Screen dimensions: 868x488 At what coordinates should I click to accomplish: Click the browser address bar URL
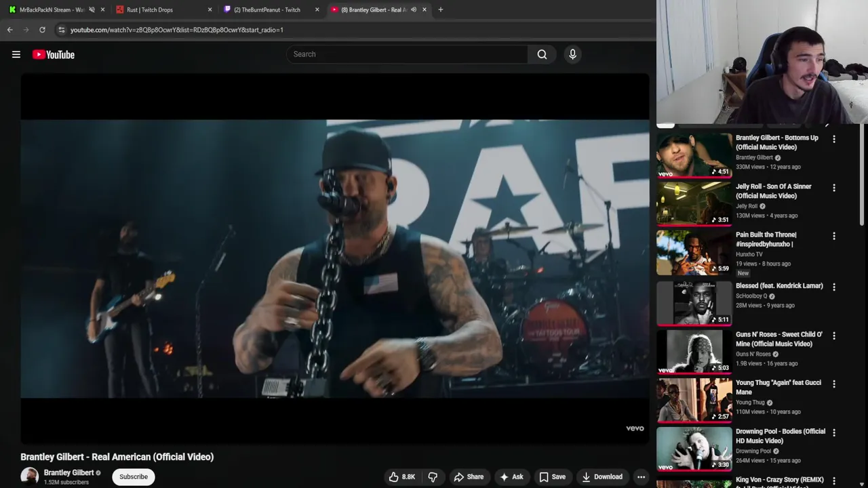click(177, 30)
